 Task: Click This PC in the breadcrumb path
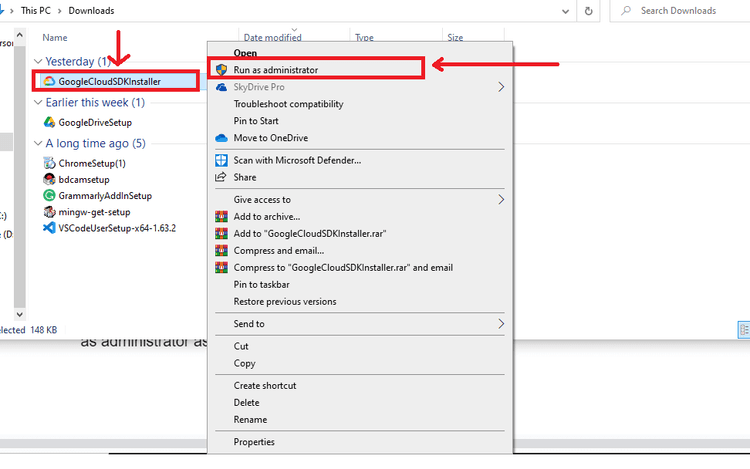pos(37,11)
